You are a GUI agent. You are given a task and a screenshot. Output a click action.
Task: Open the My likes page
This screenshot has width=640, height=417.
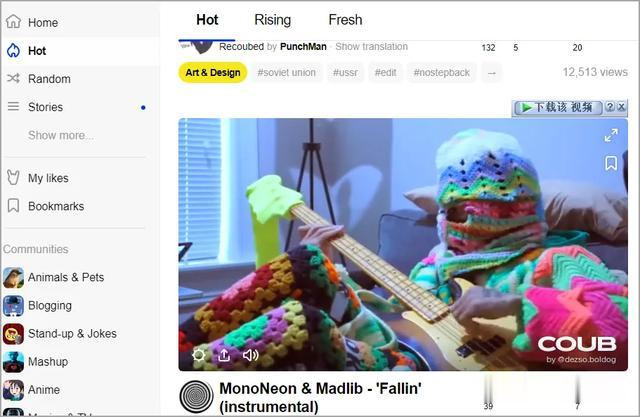click(48, 178)
